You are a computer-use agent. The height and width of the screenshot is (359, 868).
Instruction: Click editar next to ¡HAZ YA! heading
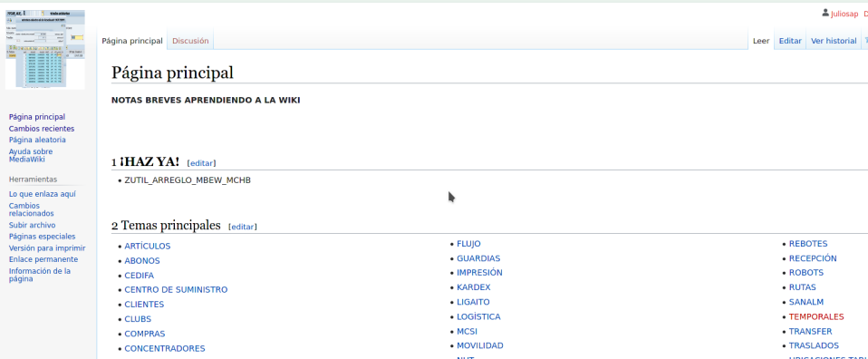[201, 163]
